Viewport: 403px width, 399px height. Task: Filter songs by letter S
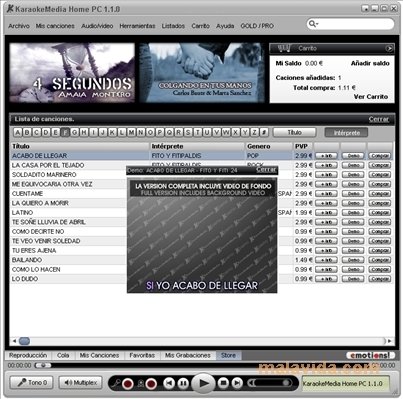(x=188, y=132)
